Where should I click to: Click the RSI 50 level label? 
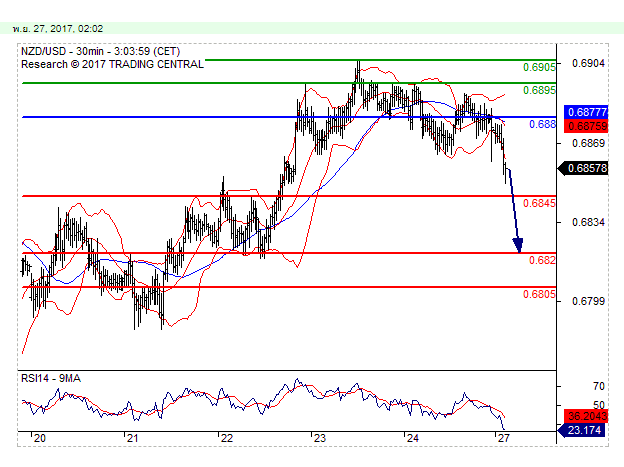point(599,405)
